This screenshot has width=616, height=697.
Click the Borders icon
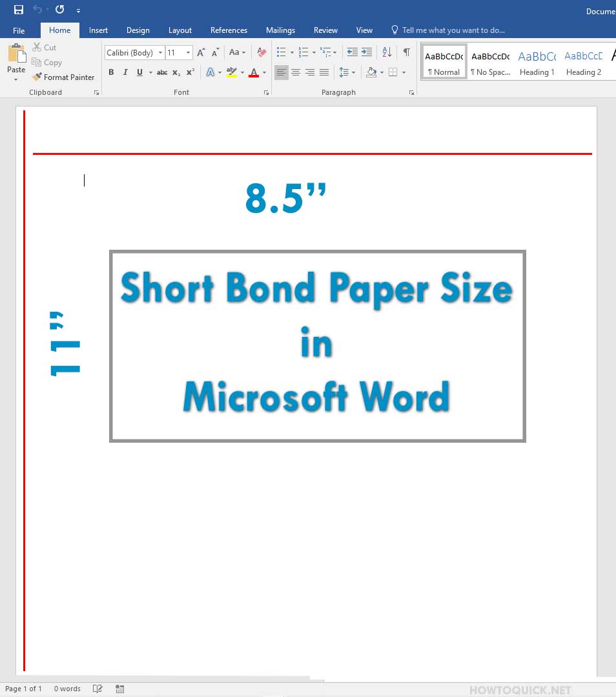(x=393, y=72)
